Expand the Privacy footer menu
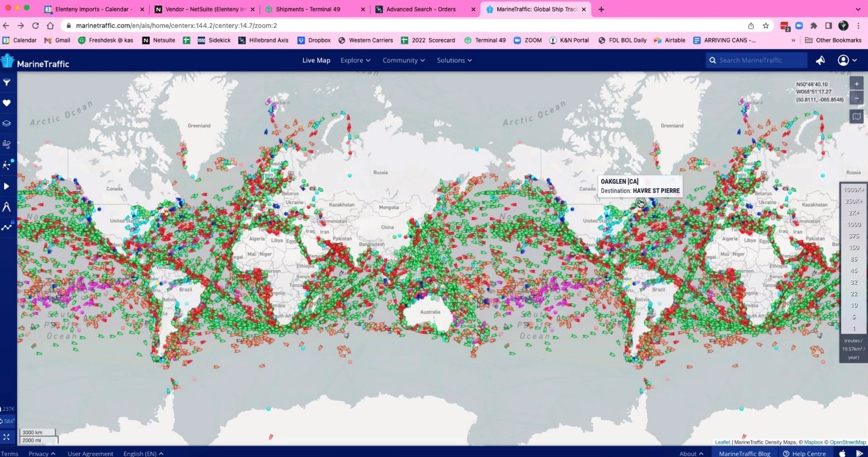The height and width of the screenshot is (457, 868). coord(42,453)
